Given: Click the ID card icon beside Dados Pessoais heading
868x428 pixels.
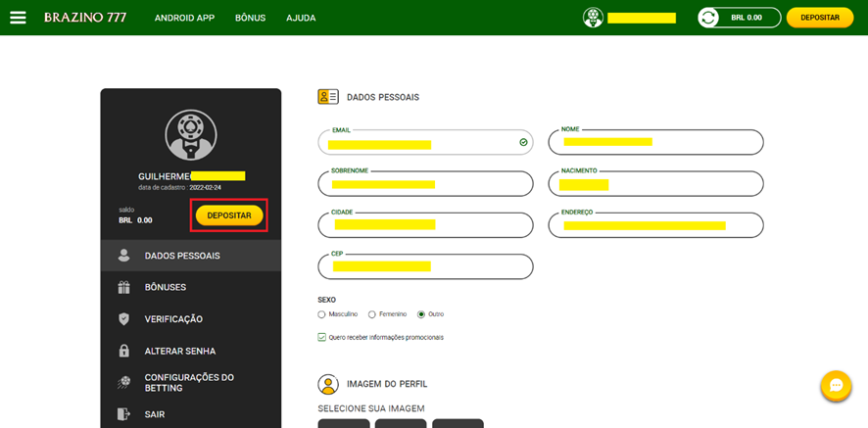Looking at the screenshot, I should (328, 97).
